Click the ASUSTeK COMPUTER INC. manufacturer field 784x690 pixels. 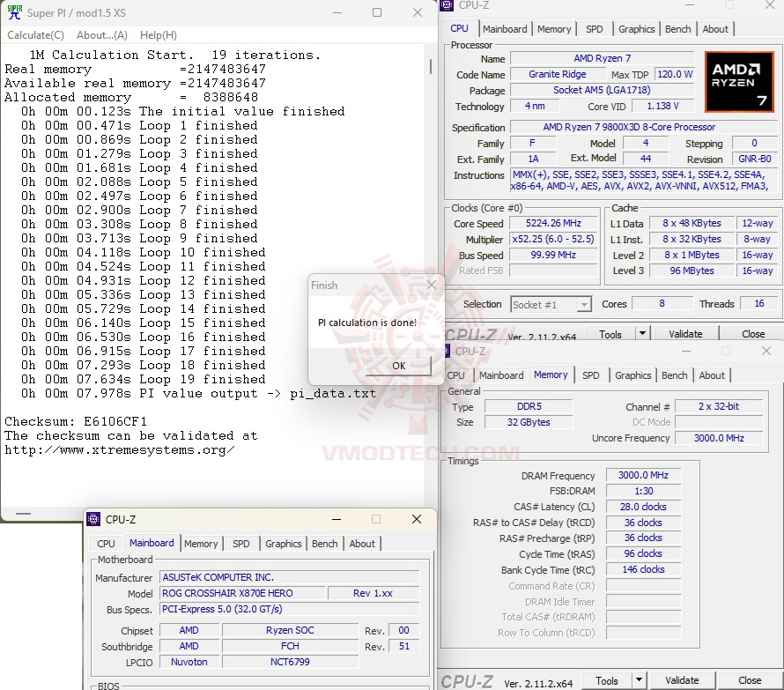pyautogui.click(x=290, y=577)
